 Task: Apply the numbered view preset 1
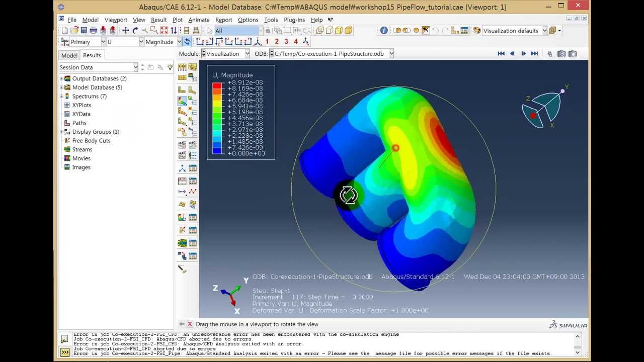pyautogui.click(x=268, y=41)
